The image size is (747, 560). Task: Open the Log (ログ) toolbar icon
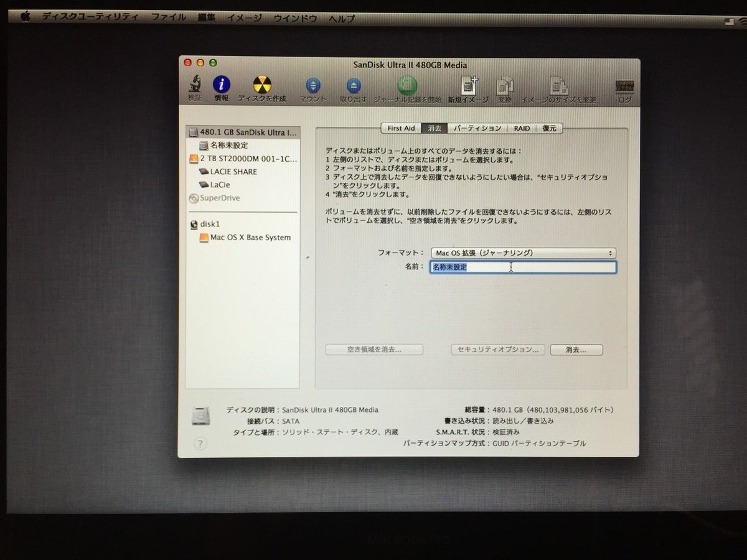pos(624,86)
